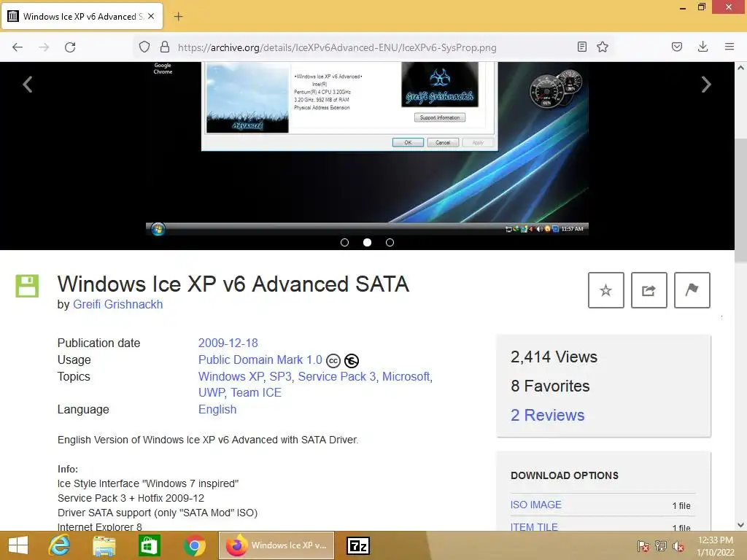The height and width of the screenshot is (560, 747).
Task: Select the Windows Ice XP v6 Advanced tab
Action: pos(82,17)
